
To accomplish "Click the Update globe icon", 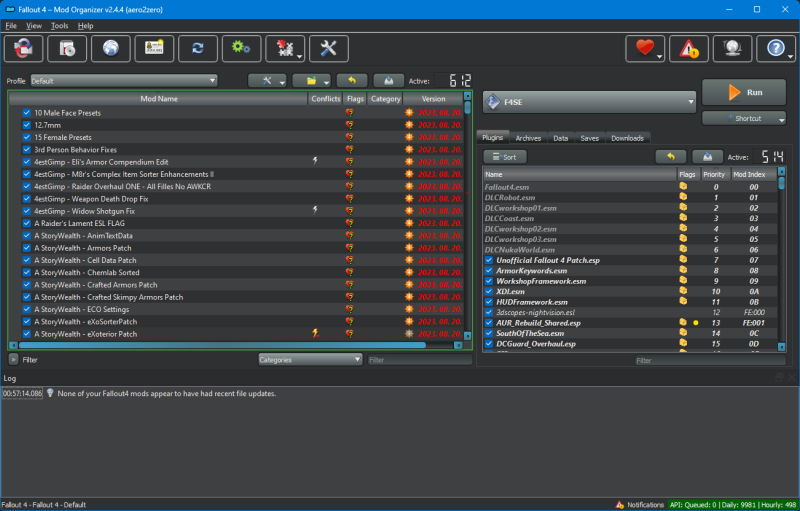I will point(732,48).
